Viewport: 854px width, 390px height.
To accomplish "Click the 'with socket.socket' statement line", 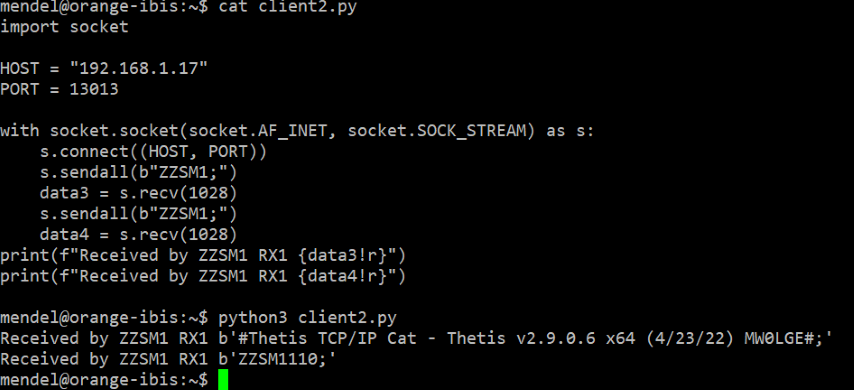I will pyautogui.click(x=297, y=131).
